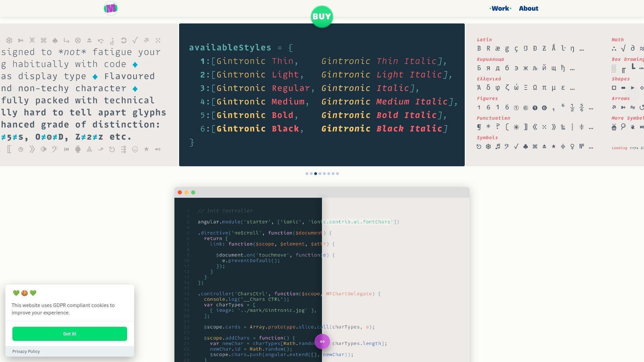Click the magnifier glyph under More Symbols
The image size is (644, 362).
tap(623, 127)
